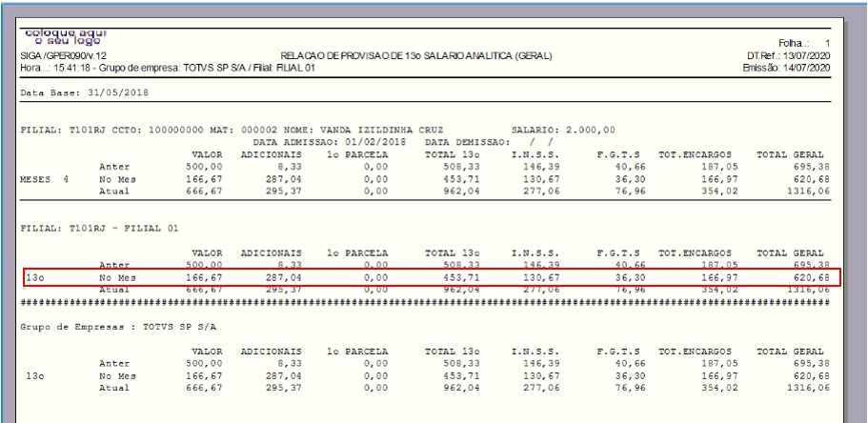Click employee-block Anter I.N.S.S. "146,39"

tap(541, 167)
